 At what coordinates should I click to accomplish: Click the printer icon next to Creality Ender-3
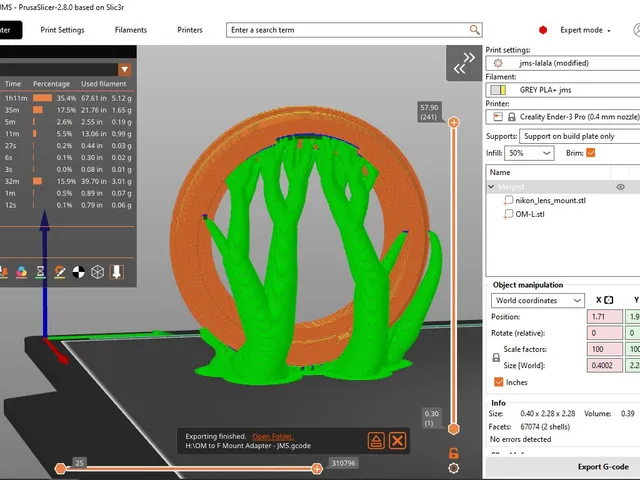click(x=498, y=117)
